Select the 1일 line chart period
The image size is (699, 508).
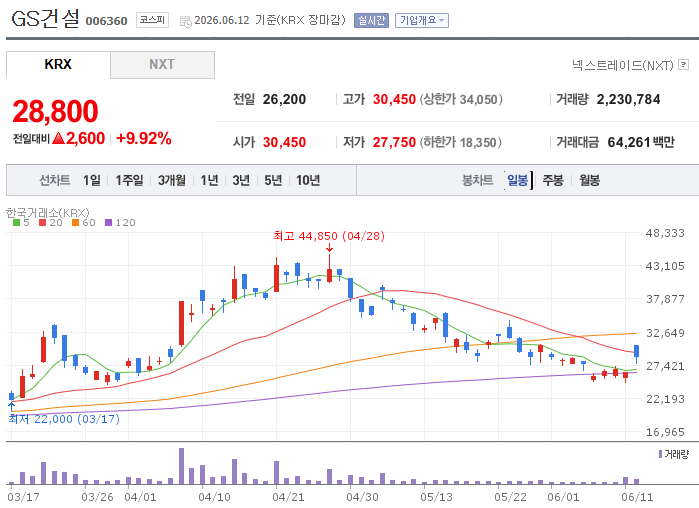pyautogui.click(x=91, y=180)
